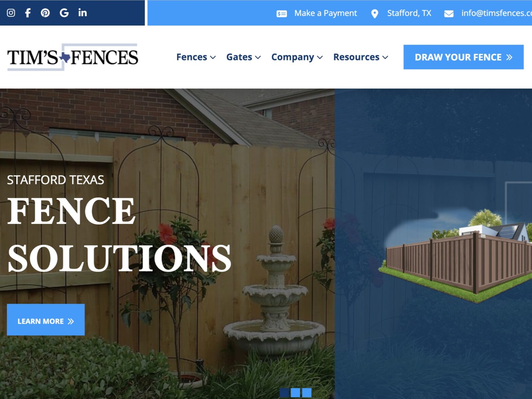Open the Google social icon
This screenshot has height=399, width=532.
pyautogui.click(x=64, y=13)
